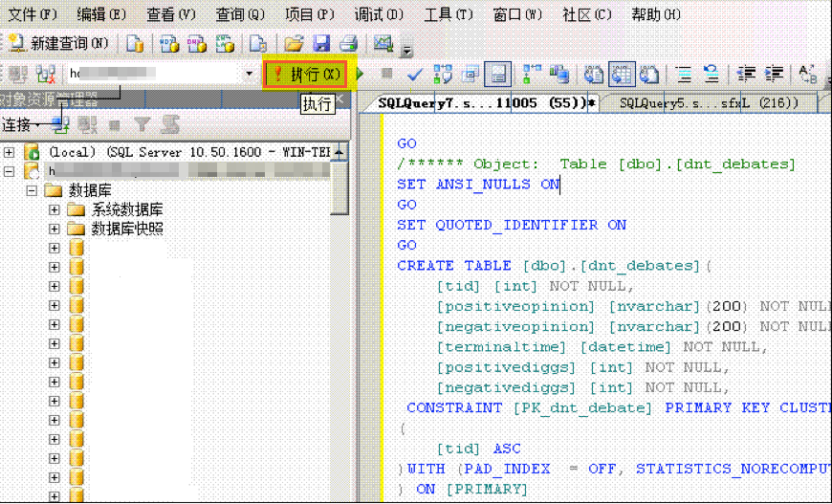
Task: Open the 编辑(E) menu
Action: point(101,14)
